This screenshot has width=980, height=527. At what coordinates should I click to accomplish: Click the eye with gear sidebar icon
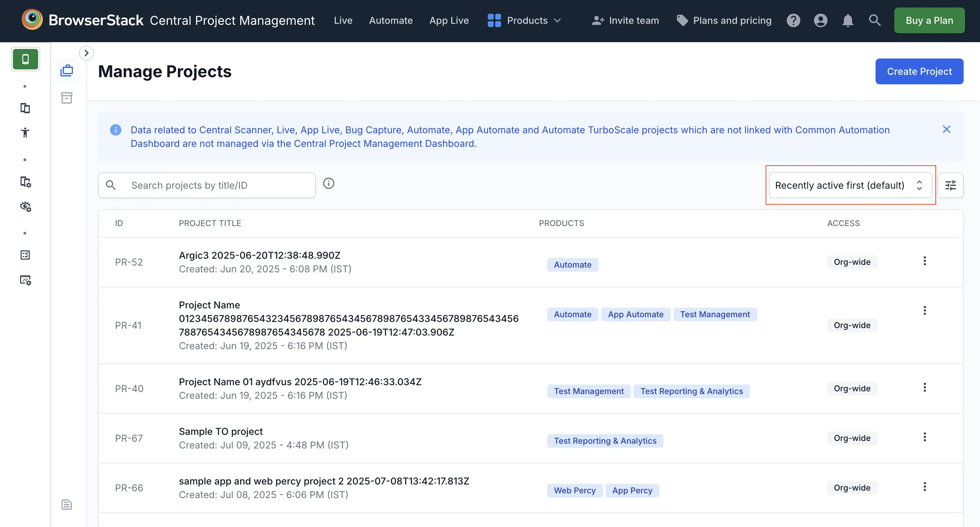(25, 206)
